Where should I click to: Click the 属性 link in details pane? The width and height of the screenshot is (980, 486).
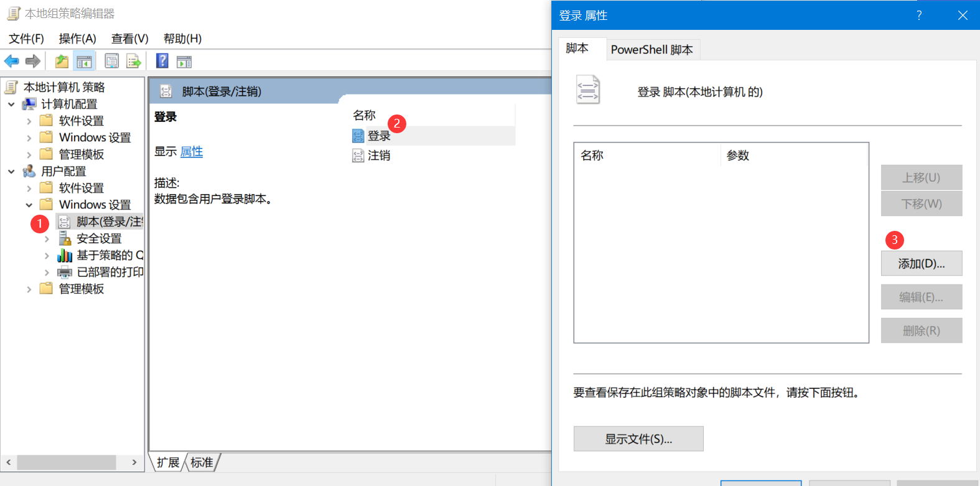tap(192, 152)
